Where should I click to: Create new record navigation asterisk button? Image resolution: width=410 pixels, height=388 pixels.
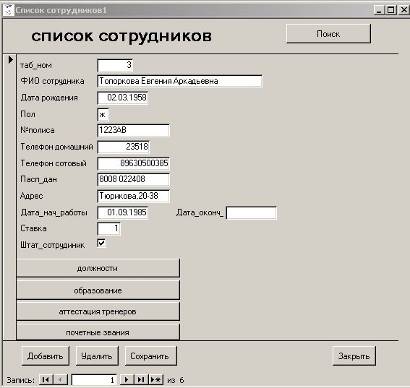pos(156,380)
